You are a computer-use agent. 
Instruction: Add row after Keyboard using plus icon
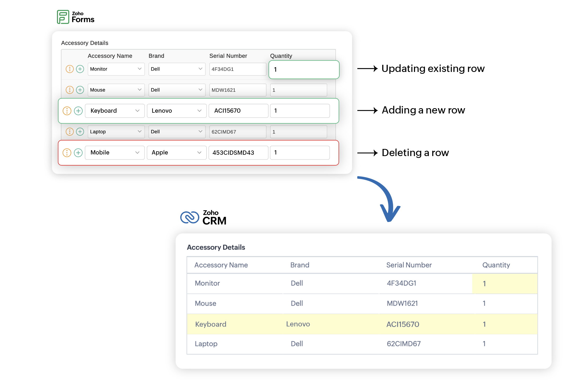[78, 111]
